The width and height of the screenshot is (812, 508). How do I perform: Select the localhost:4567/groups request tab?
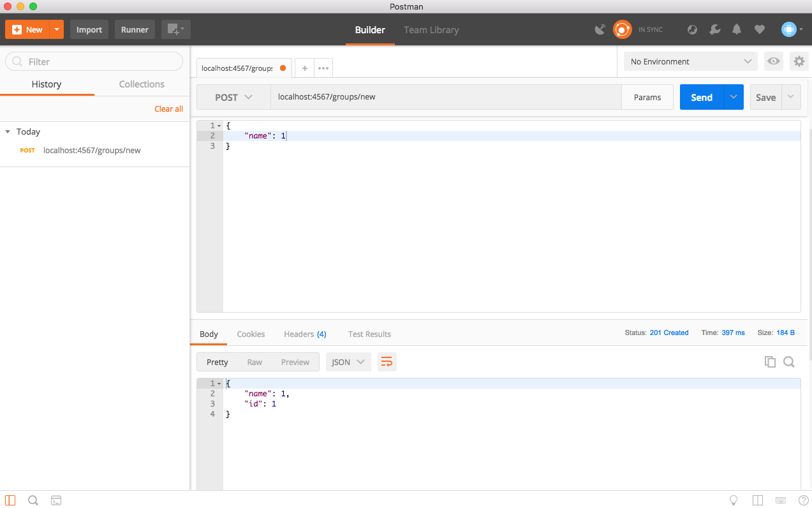[x=244, y=68]
